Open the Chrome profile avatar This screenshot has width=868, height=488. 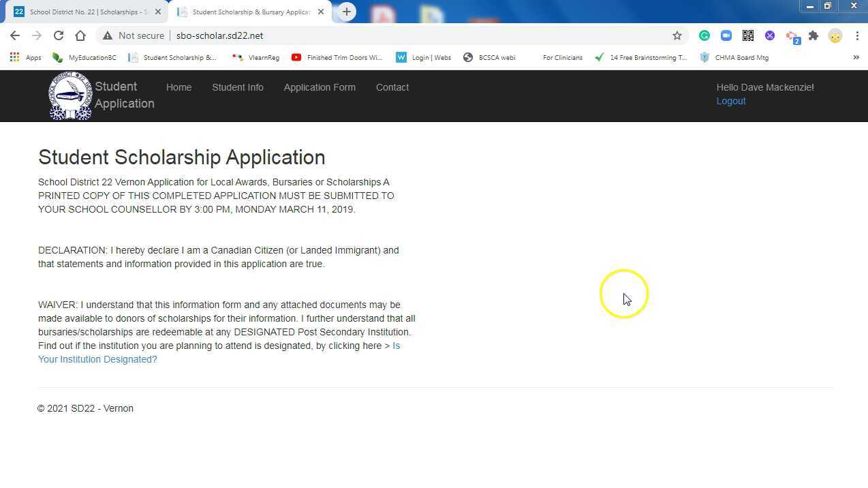pyautogui.click(x=835, y=35)
